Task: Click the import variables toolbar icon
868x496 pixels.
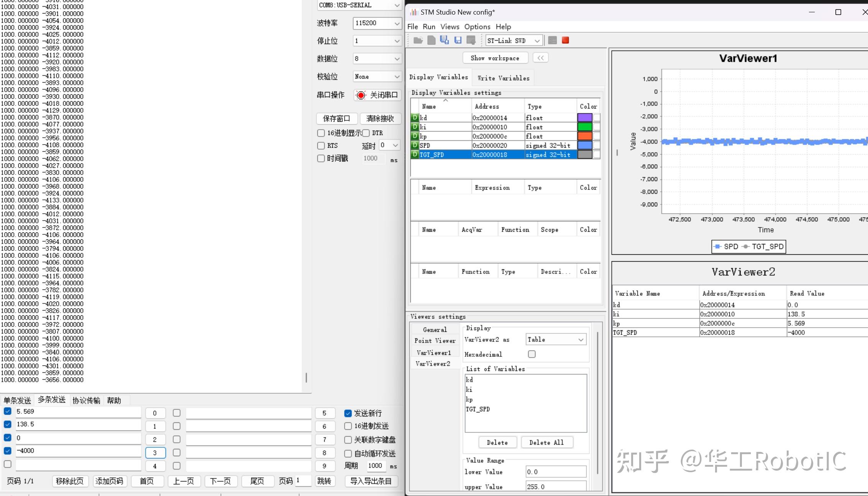Action: [x=471, y=40]
